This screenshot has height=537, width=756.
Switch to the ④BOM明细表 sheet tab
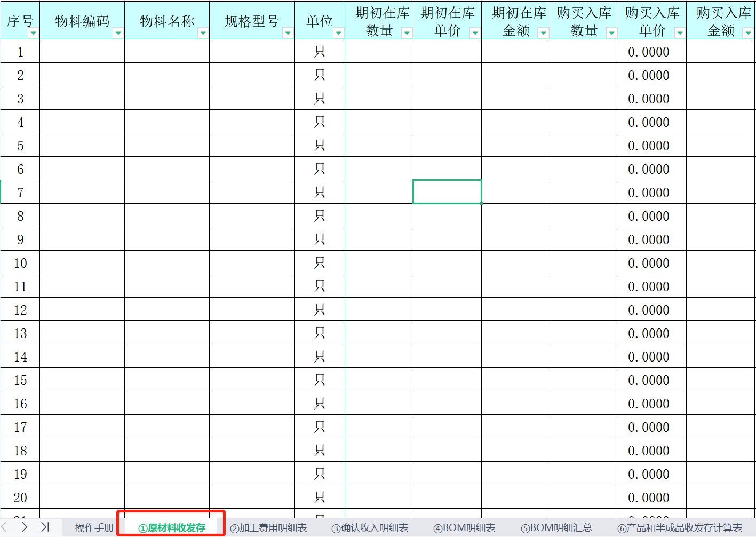[463, 527]
